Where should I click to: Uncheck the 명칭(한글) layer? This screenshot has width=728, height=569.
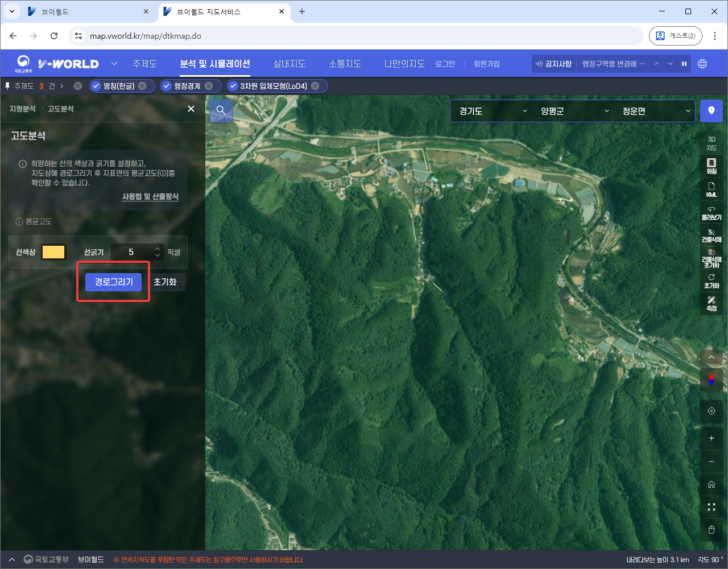(x=96, y=86)
